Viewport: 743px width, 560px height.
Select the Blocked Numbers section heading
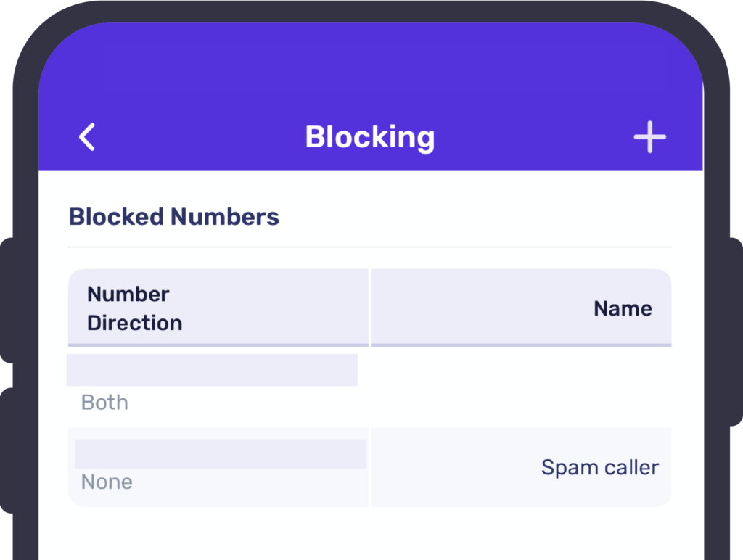[174, 217]
